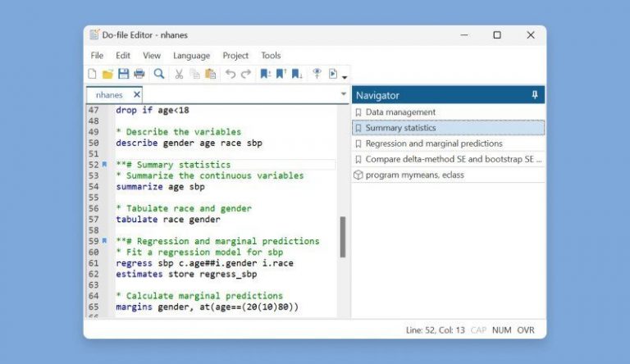Pin the Navigator panel
630x364 pixels.
click(535, 95)
